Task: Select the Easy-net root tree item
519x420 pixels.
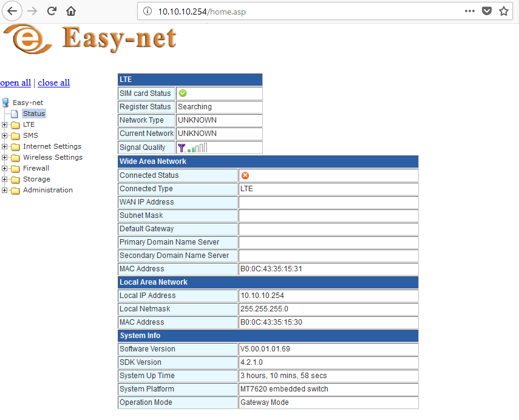Action: click(28, 103)
